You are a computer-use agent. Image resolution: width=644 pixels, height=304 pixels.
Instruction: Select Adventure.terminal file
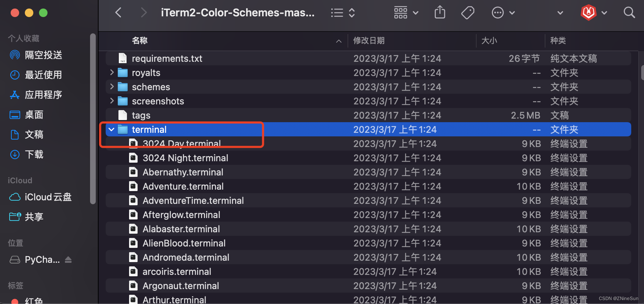pyautogui.click(x=368, y=186)
